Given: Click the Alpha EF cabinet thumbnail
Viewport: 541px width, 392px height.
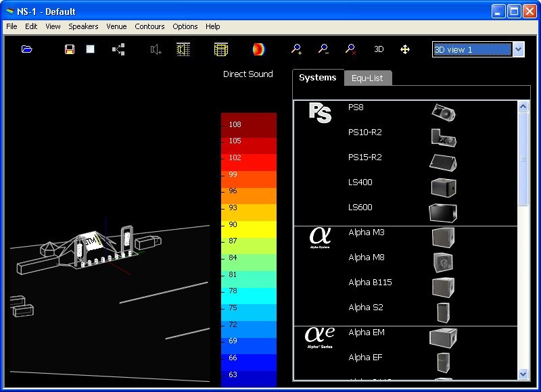Looking at the screenshot, I should pyautogui.click(x=444, y=363).
